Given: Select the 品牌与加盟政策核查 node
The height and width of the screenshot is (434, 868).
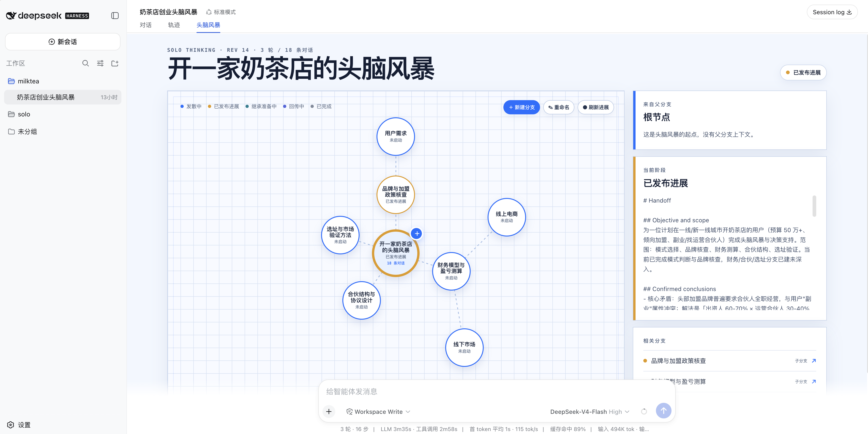Looking at the screenshot, I should [396, 195].
